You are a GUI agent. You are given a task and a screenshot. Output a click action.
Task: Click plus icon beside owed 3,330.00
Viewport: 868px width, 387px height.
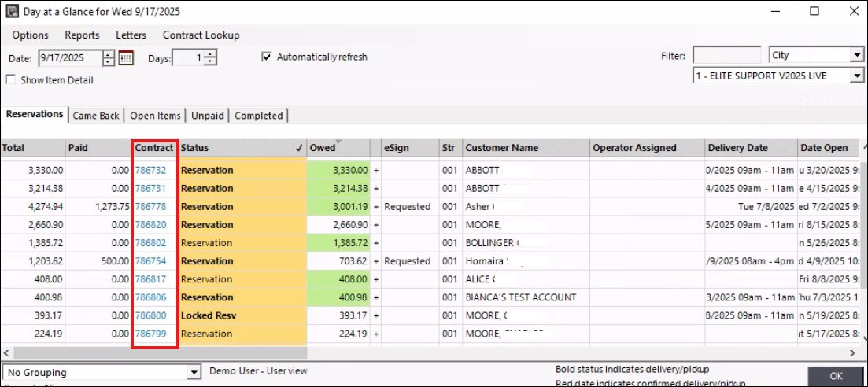point(376,170)
